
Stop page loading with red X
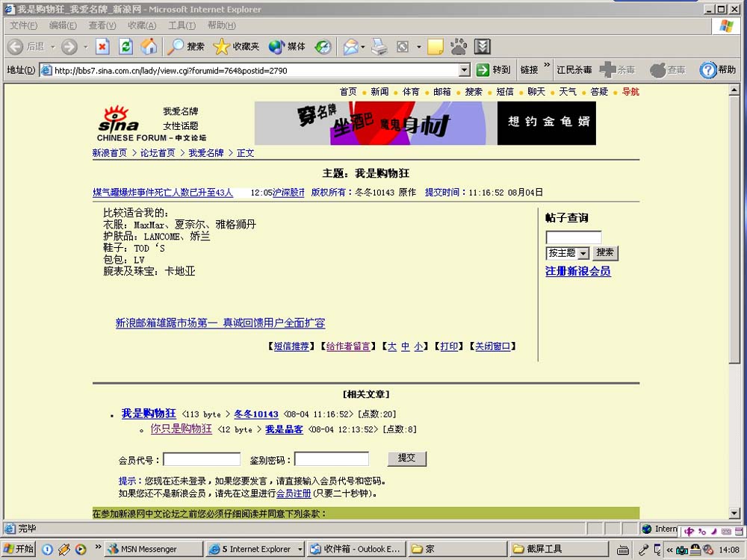point(102,46)
